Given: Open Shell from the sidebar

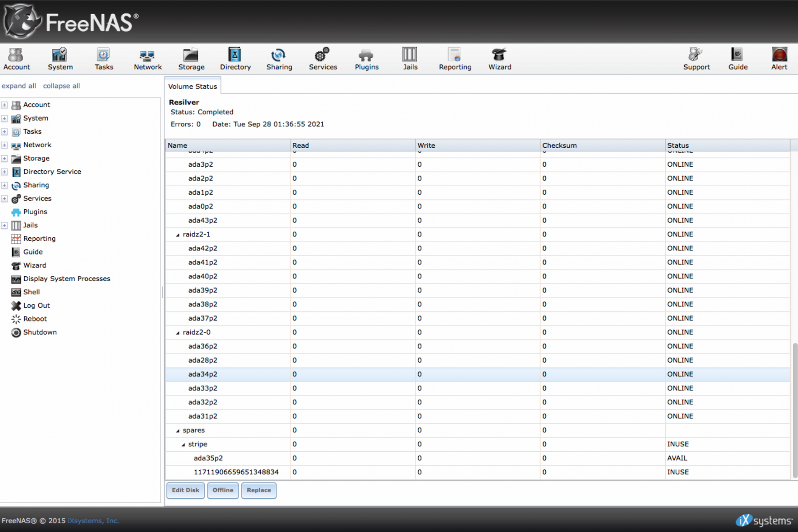Looking at the screenshot, I should pos(31,292).
